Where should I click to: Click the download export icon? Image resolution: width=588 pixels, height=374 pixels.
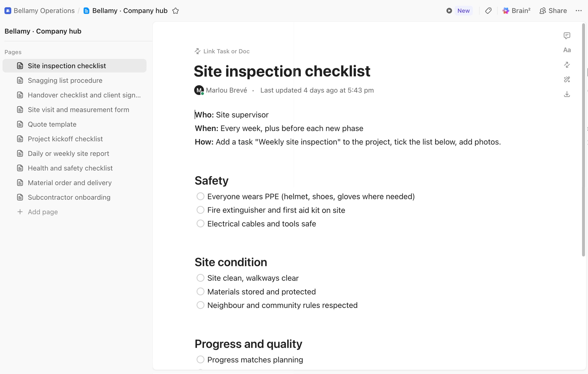567,94
